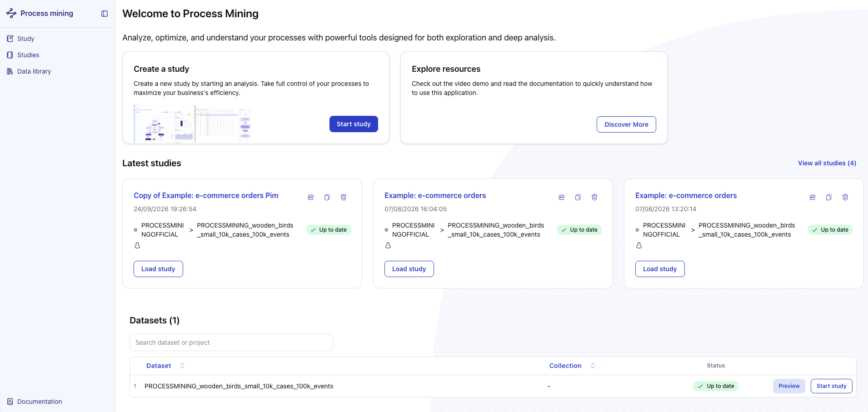868x412 pixels.
Task: Click the Up to date badge on Pim study
Action: click(x=329, y=230)
